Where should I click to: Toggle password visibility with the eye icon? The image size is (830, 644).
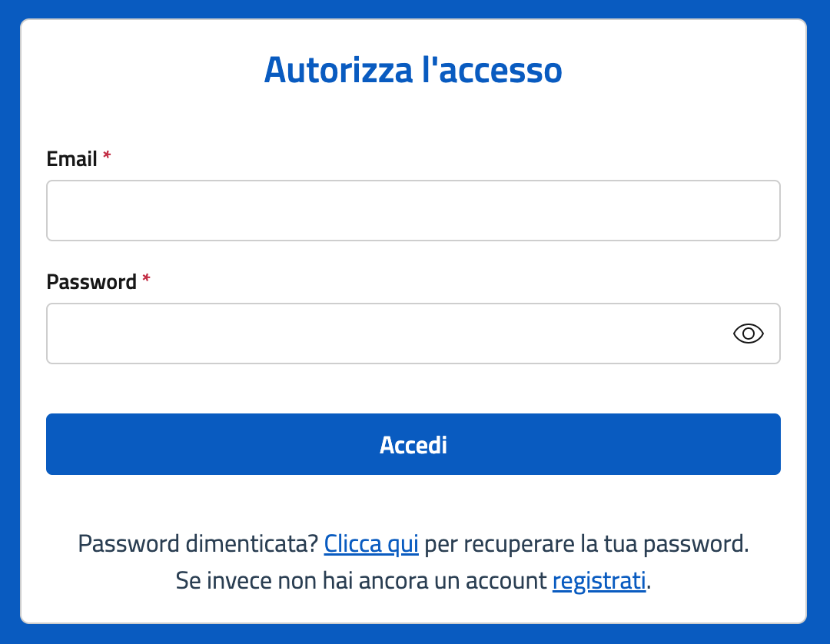tap(748, 334)
